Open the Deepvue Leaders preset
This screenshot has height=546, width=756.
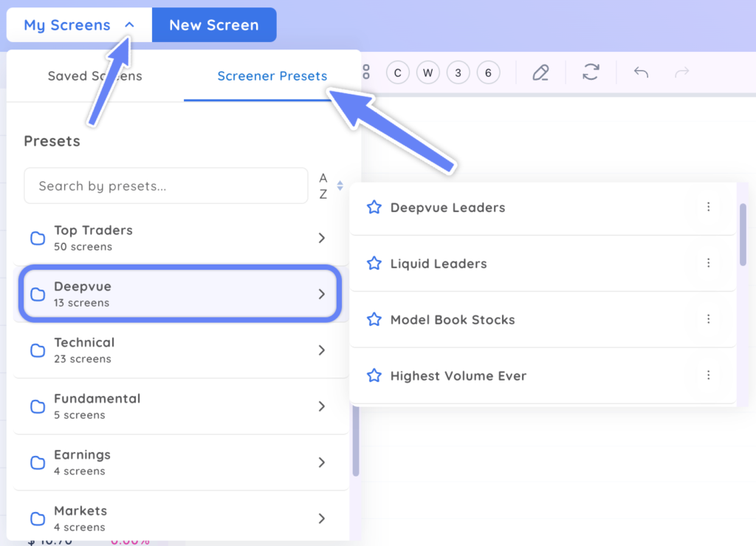447,208
